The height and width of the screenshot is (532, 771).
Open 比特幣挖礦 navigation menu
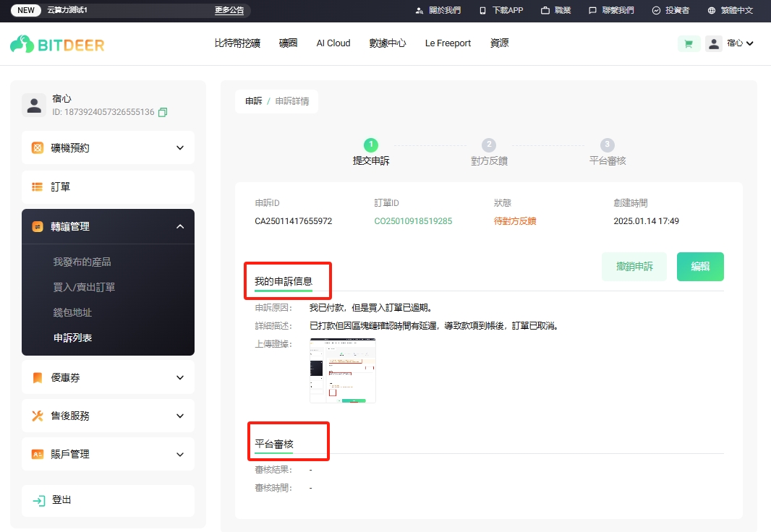click(237, 43)
